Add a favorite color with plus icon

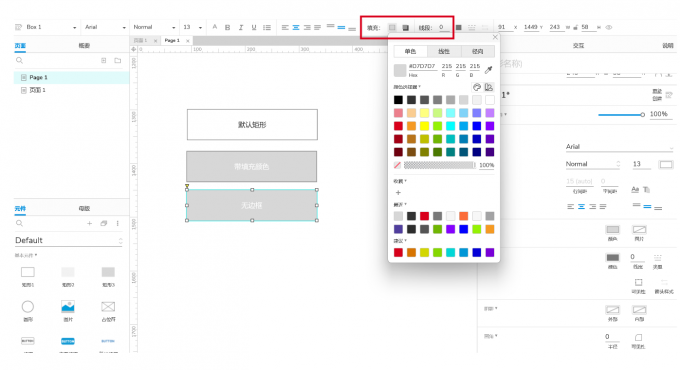(x=398, y=193)
